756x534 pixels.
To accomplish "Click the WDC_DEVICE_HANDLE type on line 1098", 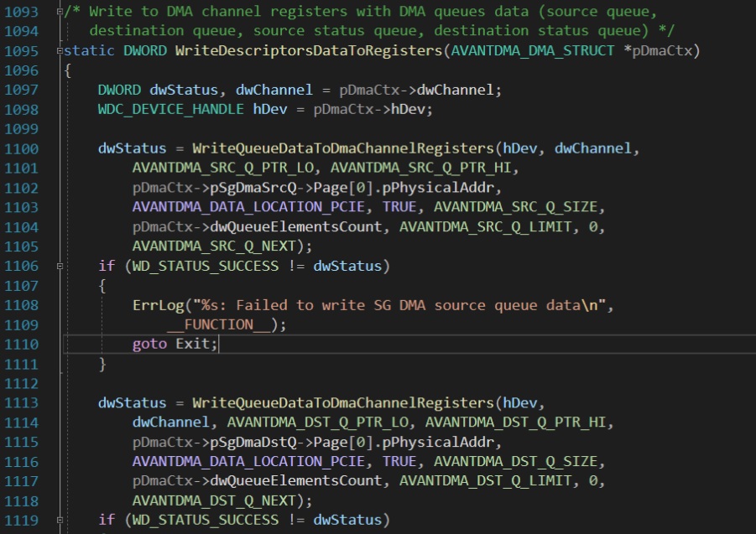I will (170, 109).
